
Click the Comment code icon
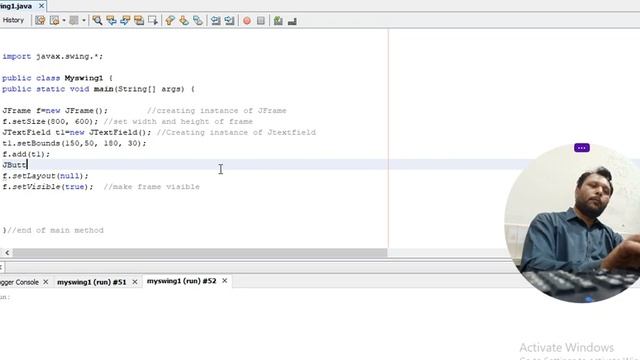pyautogui.click(x=278, y=20)
